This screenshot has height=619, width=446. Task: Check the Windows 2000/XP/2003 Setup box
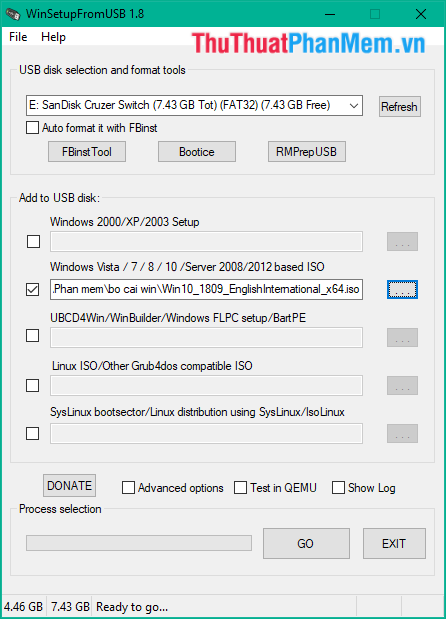[33, 242]
